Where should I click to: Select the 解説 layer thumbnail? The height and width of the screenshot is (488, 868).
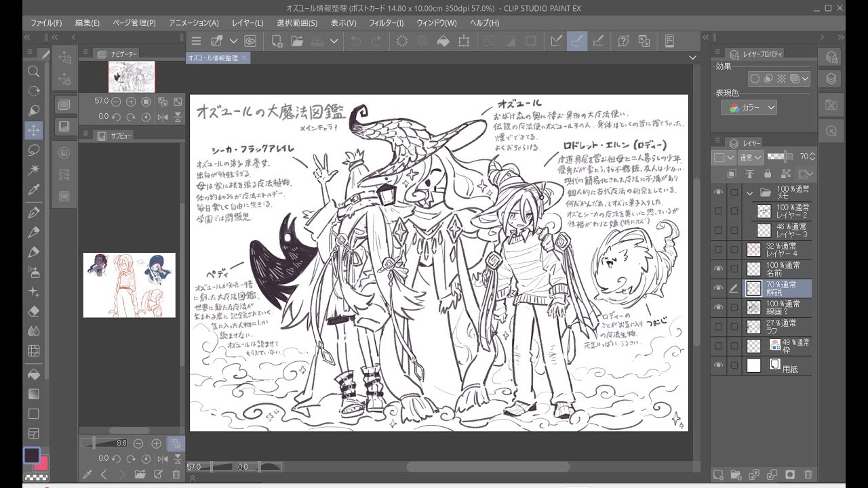click(753, 288)
